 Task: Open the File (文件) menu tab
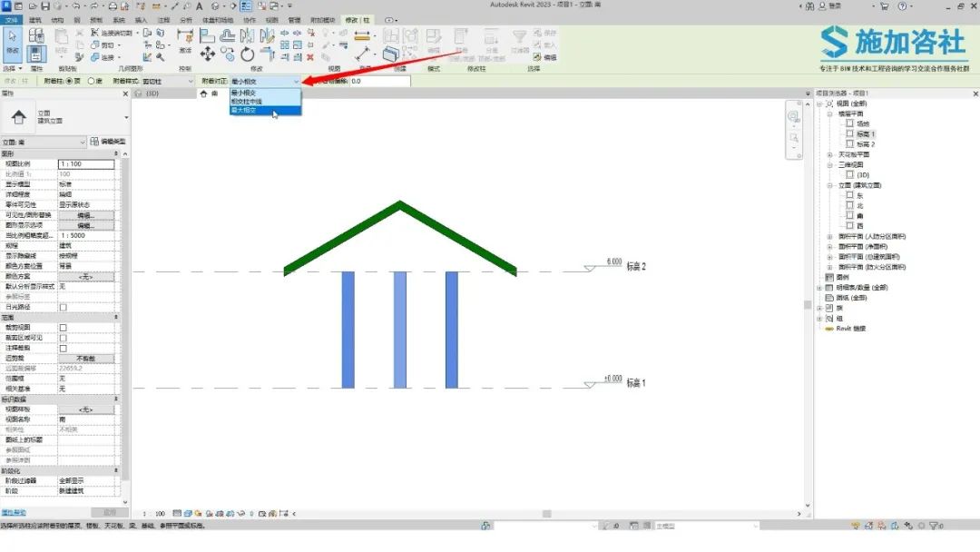[12, 20]
